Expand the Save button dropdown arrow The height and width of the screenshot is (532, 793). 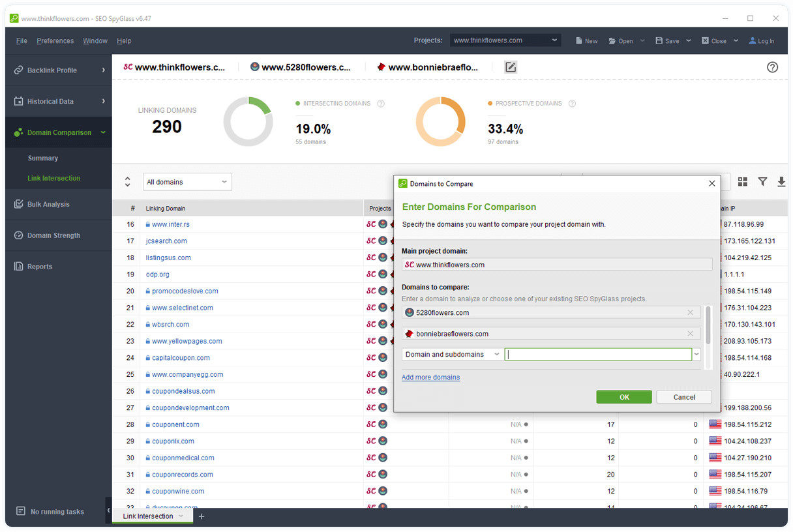tap(689, 40)
